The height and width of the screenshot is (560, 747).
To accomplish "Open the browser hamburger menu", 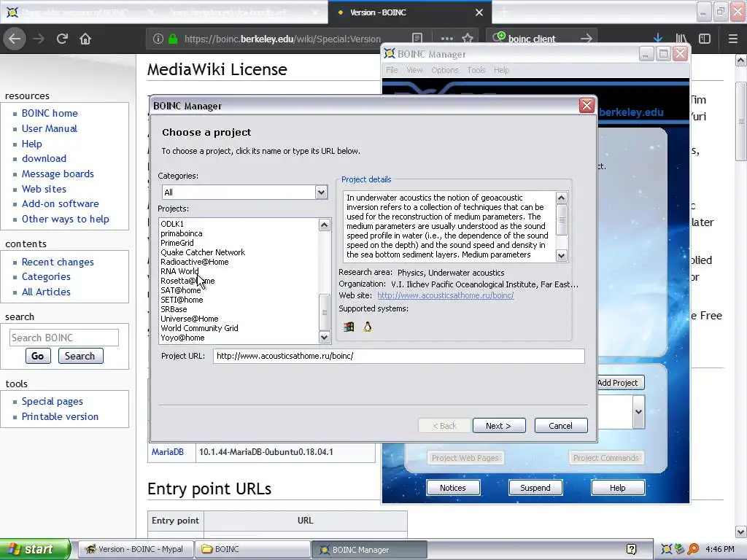I will point(733,39).
